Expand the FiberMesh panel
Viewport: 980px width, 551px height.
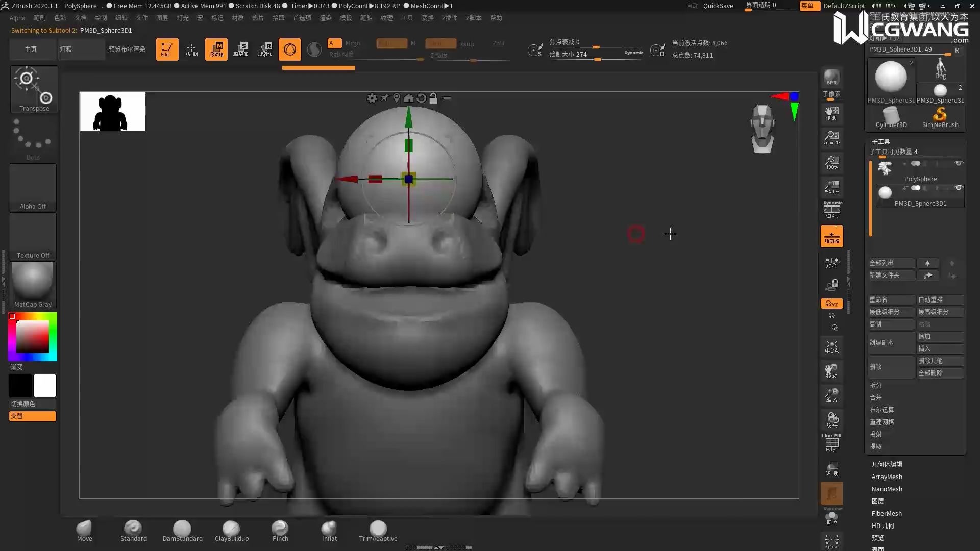[x=887, y=513]
